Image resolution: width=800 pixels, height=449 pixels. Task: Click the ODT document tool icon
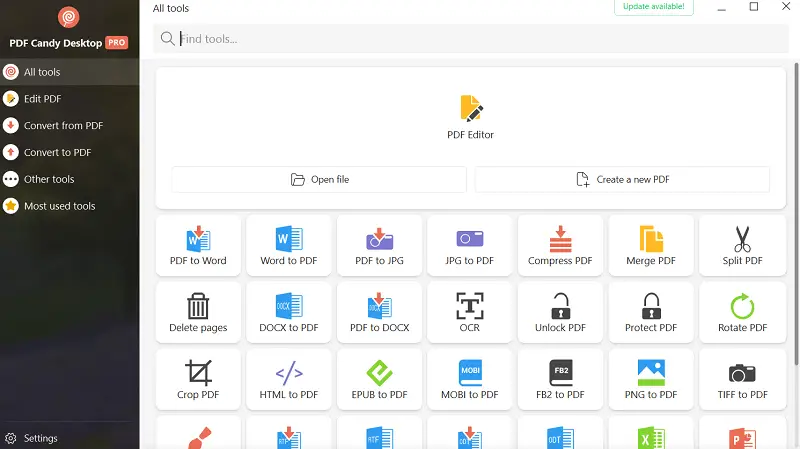pos(560,438)
